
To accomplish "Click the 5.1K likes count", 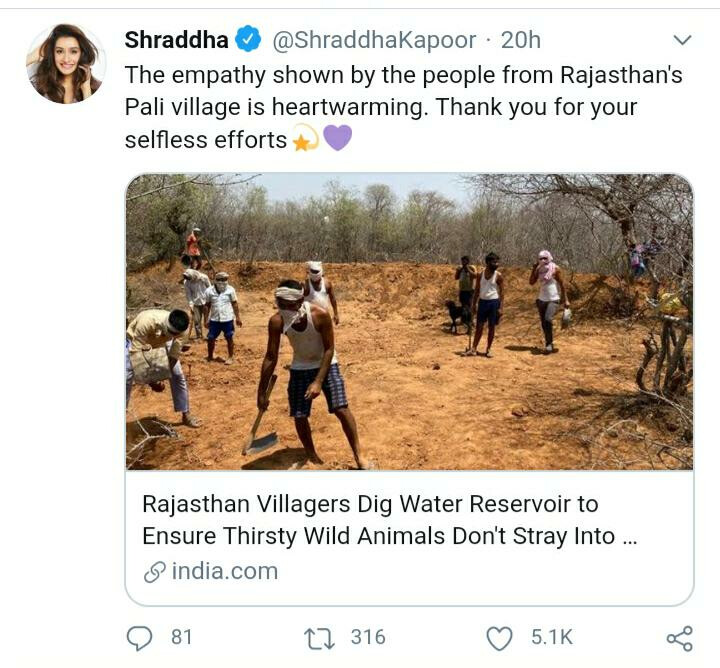I will [x=551, y=637].
